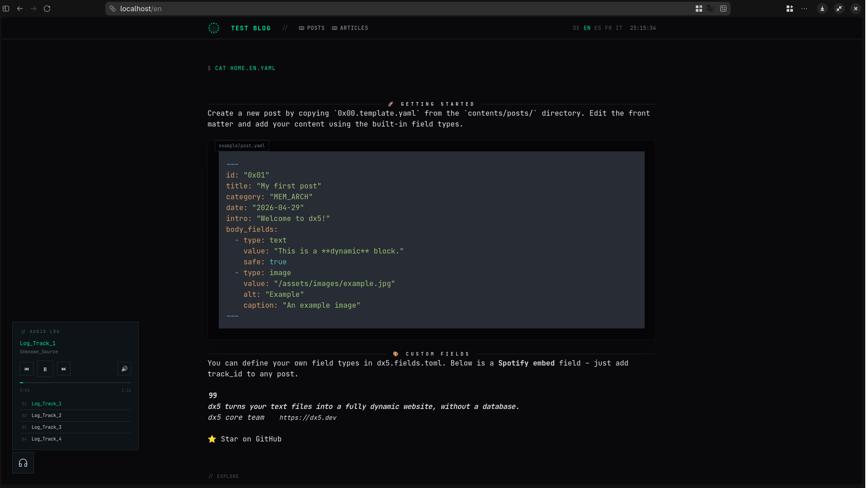Image resolution: width=868 pixels, height=488 pixels.
Task: Open the POSTS navigation item
Action: (x=312, y=28)
